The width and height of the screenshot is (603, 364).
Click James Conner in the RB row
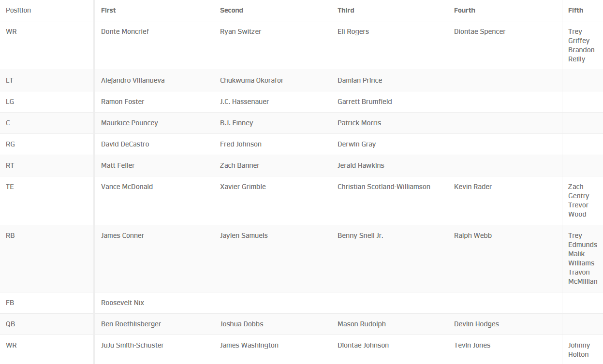(x=122, y=235)
